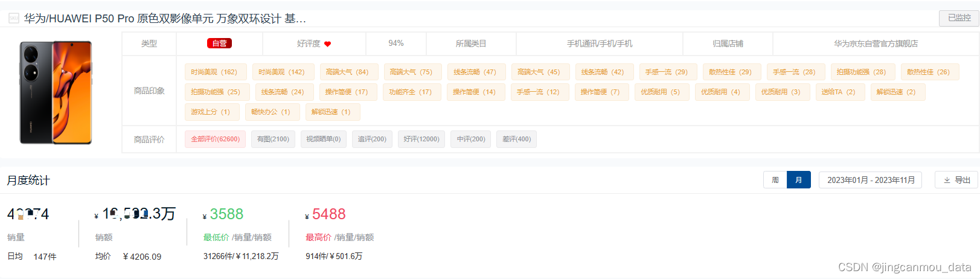The height and width of the screenshot is (279, 980).
Task: Click the red heart icon beside 好评度
Action: (327, 44)
